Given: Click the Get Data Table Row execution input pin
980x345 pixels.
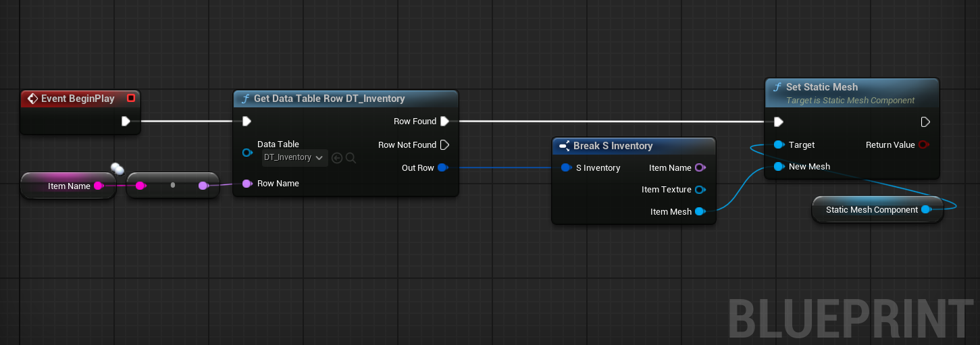Looking at the screenshot, I should tap(247, 122).
